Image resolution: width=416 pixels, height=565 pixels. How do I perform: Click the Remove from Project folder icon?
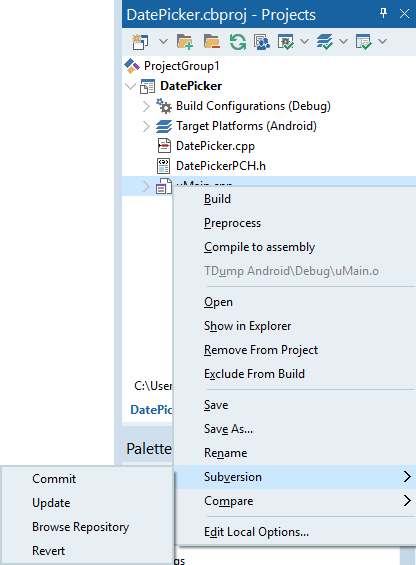[212, 42]
